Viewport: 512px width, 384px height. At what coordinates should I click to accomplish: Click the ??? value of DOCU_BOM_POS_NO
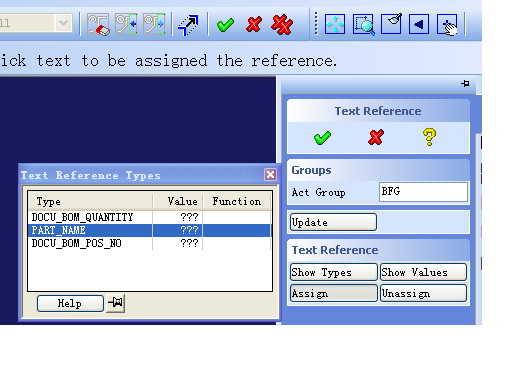click(x=189, y=243)
